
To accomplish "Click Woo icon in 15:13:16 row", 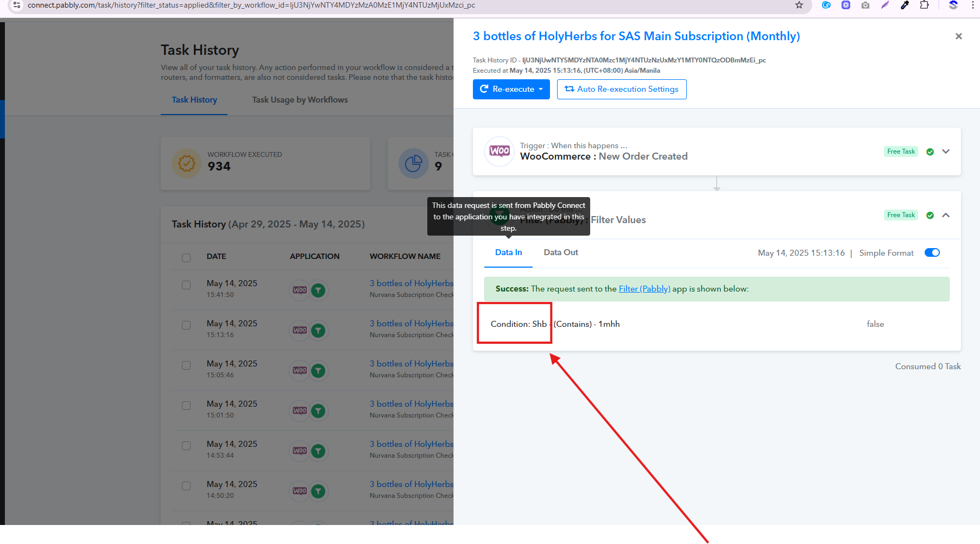I will tap(300, 330).
